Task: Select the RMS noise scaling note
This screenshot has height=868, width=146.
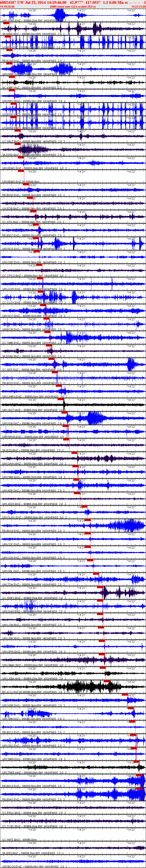Action: [73, 6]
